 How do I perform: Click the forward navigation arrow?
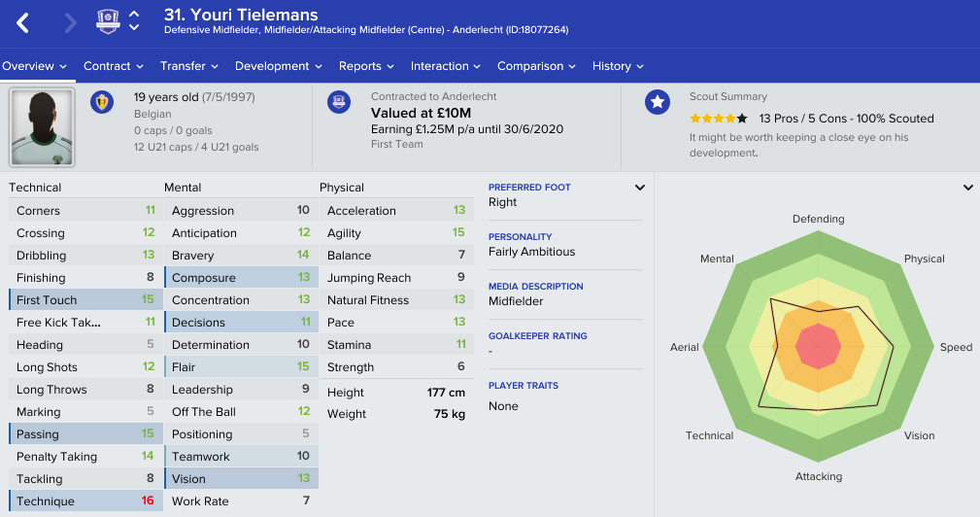(x=70, y=22)
